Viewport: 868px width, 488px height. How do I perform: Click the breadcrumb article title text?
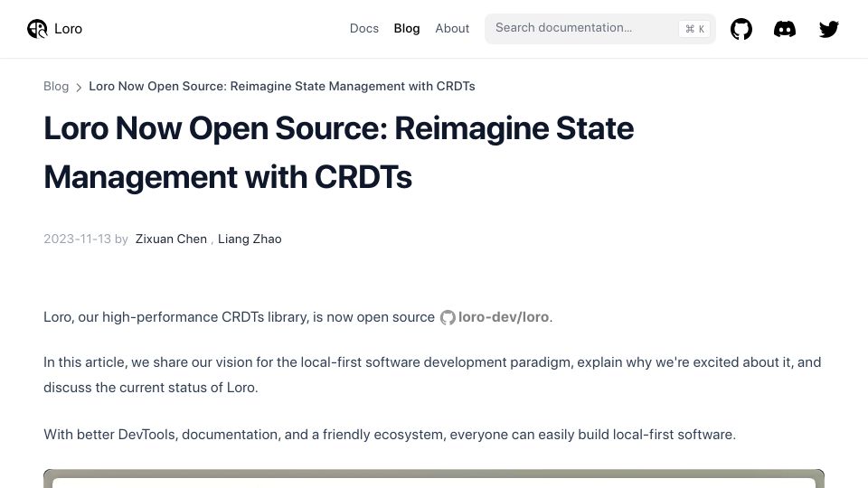click(282, 87)
